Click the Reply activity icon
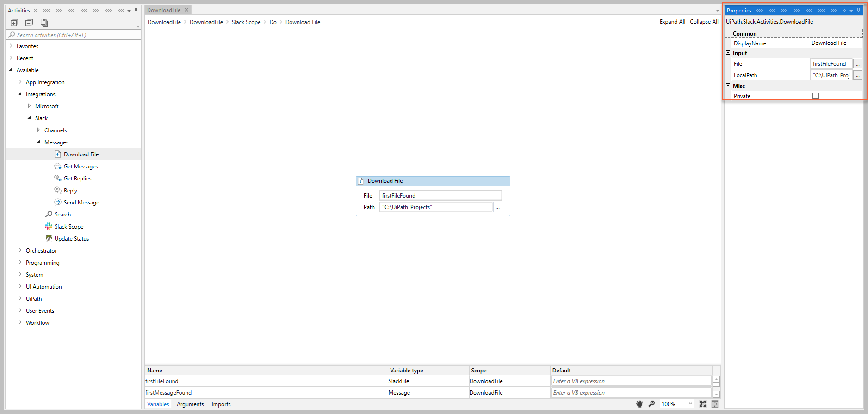The image size is (868, 414). [58, 190]
